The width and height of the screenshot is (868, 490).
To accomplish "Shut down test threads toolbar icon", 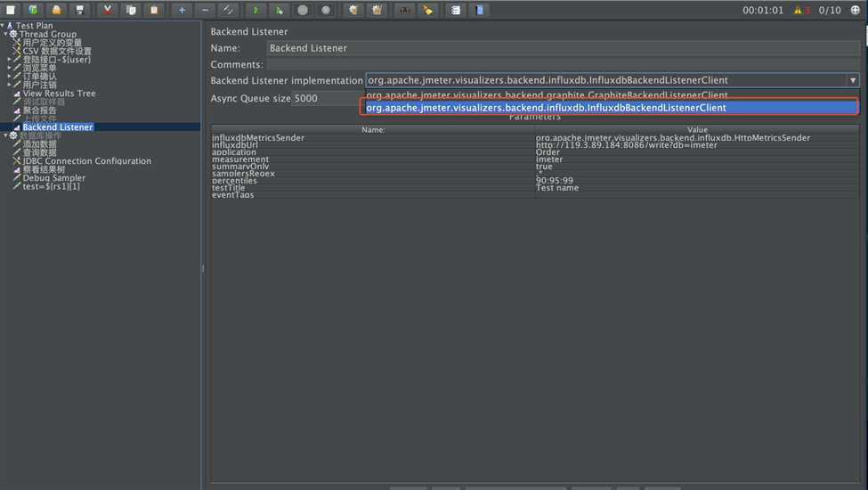I will [326, 10].
